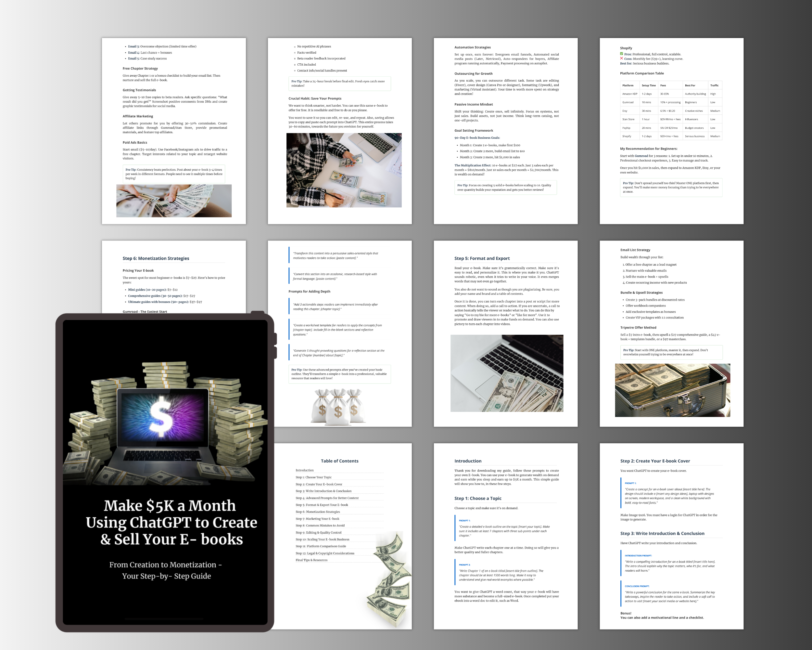
Task: Open 'Step 7: Marketing Your E-book' contents entry
Action: coord(317,518)
